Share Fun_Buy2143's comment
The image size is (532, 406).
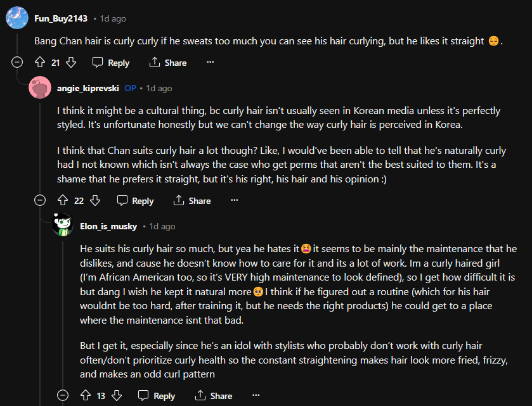[x=167, y=63]
